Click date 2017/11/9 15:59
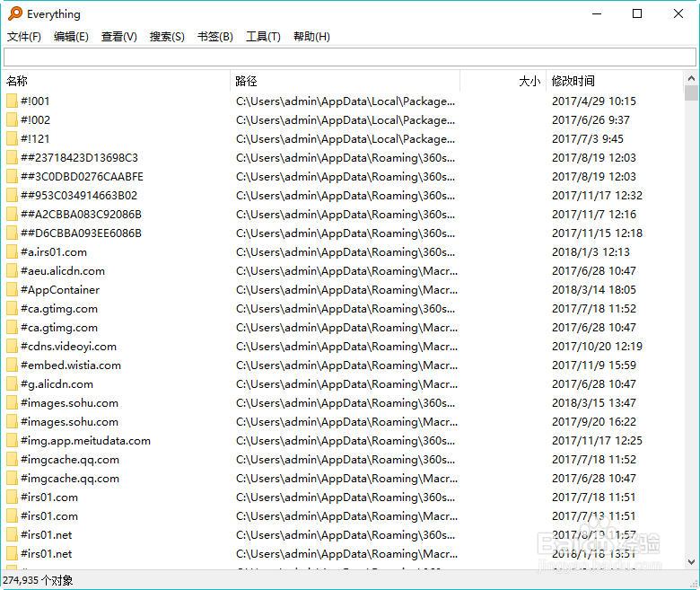 click(x=594, y=365)
